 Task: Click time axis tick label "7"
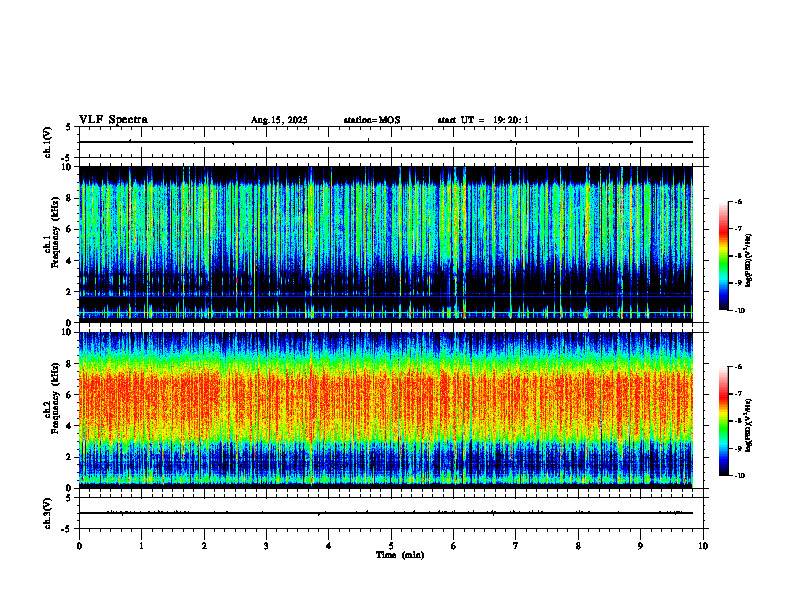point(516,546)
